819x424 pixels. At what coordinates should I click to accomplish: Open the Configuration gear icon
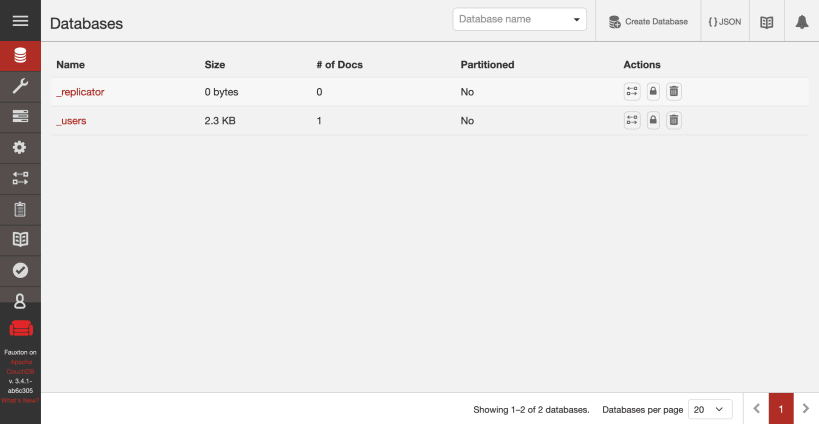tap(20, 147)
